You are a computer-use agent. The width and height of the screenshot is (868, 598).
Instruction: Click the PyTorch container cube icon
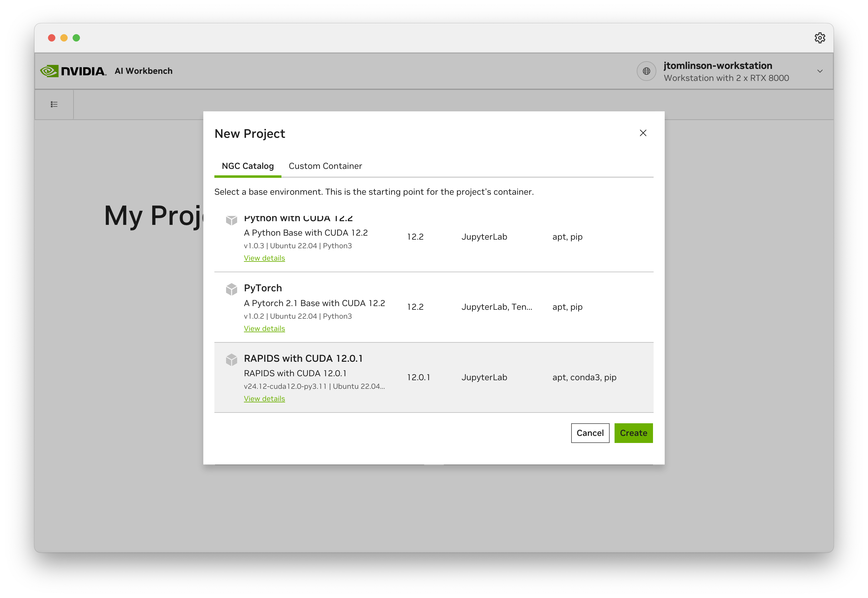point(232,289)
